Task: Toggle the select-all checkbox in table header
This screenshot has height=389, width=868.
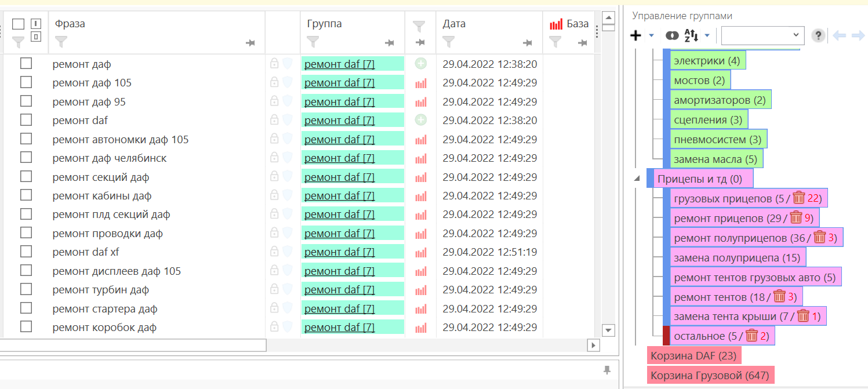Action: 19,24
